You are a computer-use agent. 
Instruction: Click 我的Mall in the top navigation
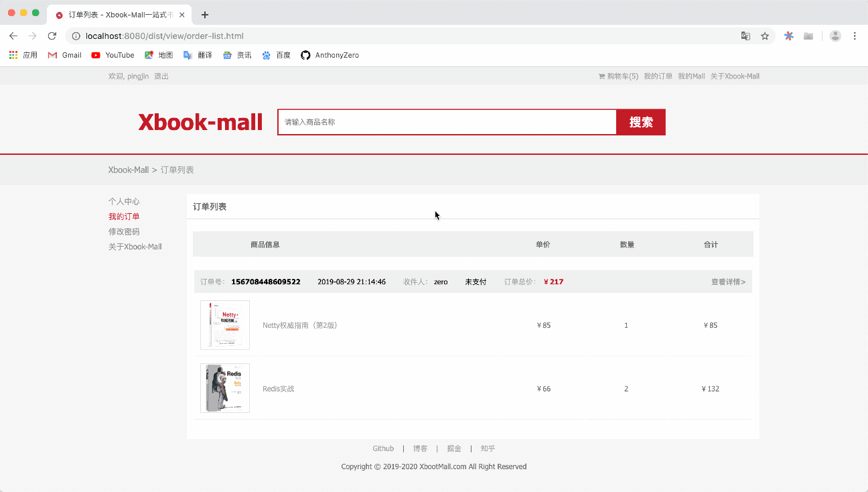click(691, 76)
